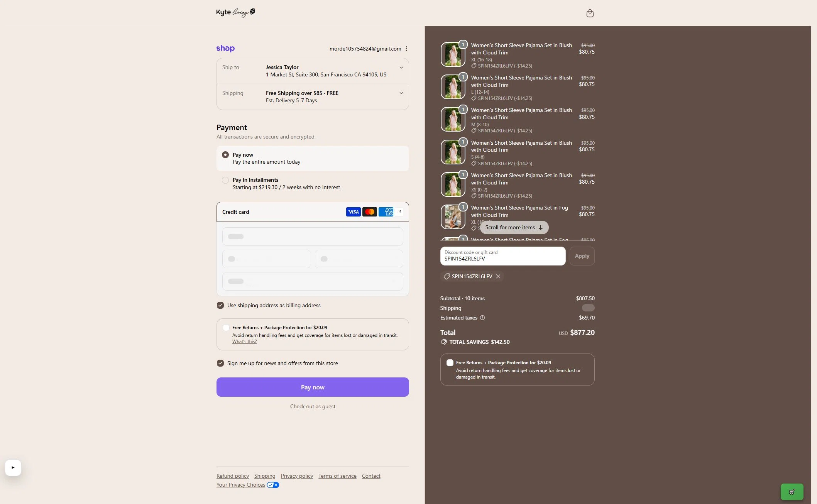Image resolution: width=817 pixels, height=504 pixels.
Task: Click the bottom name-on-card input field
Action: pos(313,281)
